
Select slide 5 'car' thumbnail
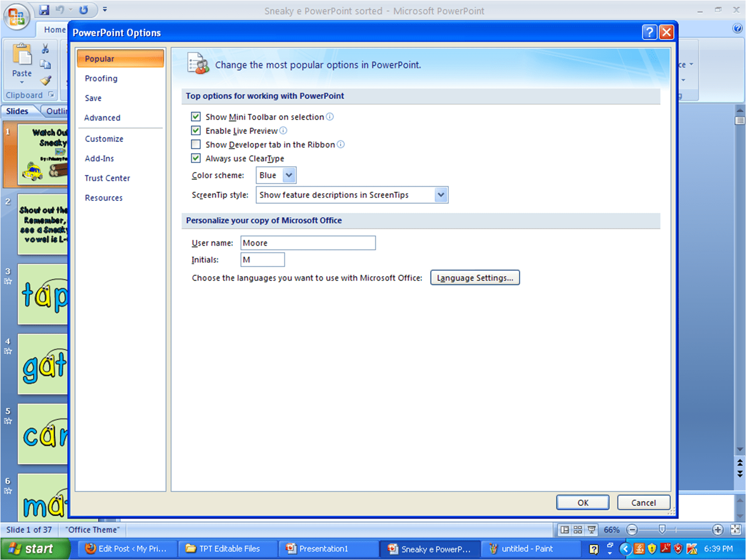point(43,434)
